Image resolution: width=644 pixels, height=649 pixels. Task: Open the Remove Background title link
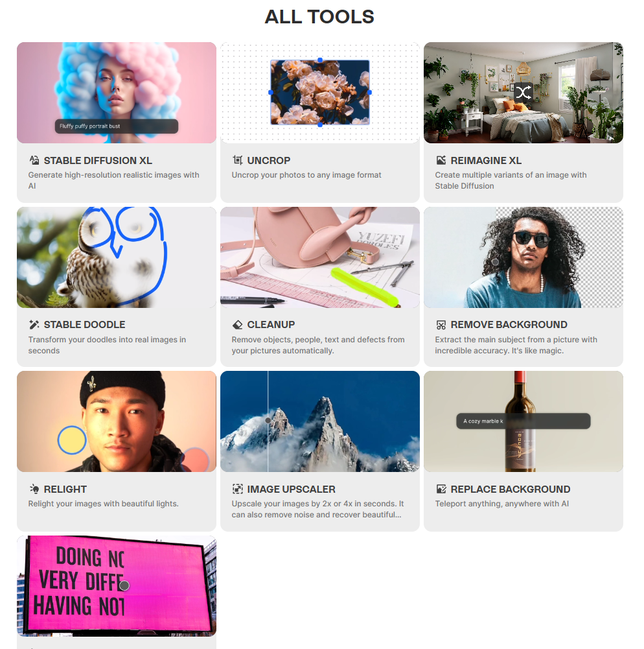click(x=509, y=324)
